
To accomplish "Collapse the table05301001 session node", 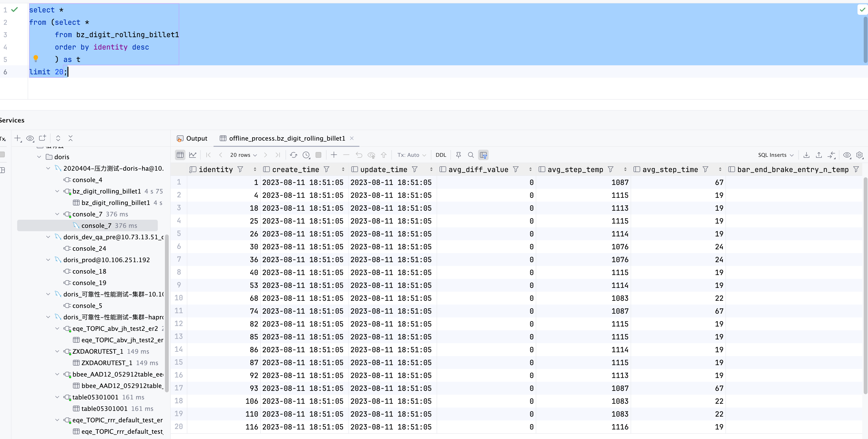I will tap(57, 397).
